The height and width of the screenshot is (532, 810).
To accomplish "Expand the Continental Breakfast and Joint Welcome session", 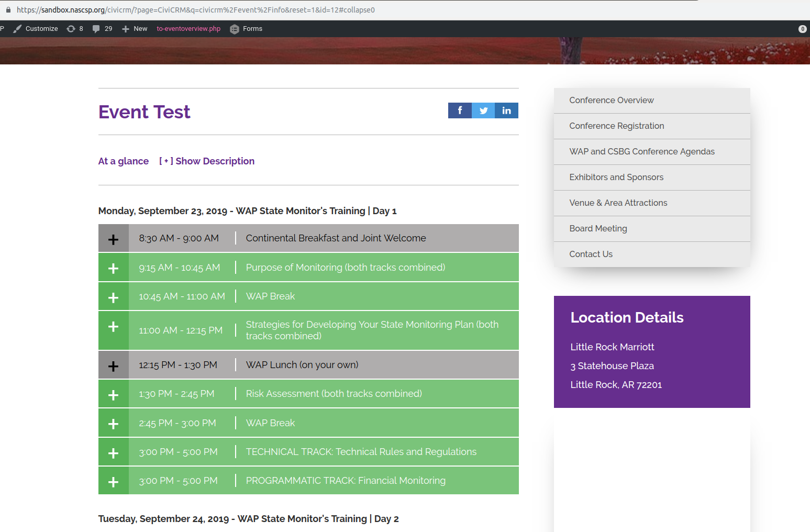I will 113,239.
